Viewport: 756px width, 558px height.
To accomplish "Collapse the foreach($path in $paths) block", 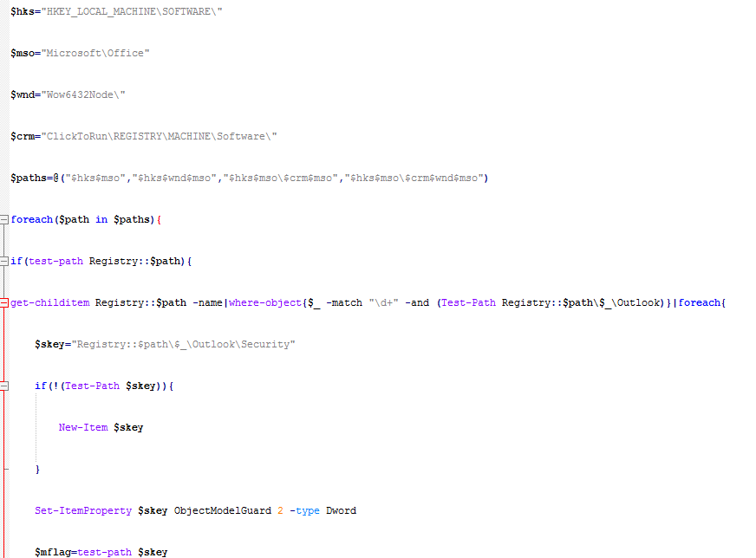I will point(3,220).
